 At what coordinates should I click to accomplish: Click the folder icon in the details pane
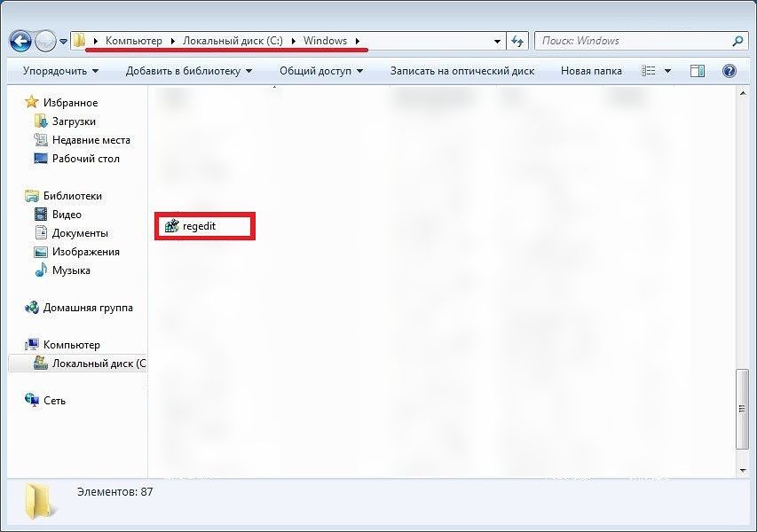coord(39,502)
